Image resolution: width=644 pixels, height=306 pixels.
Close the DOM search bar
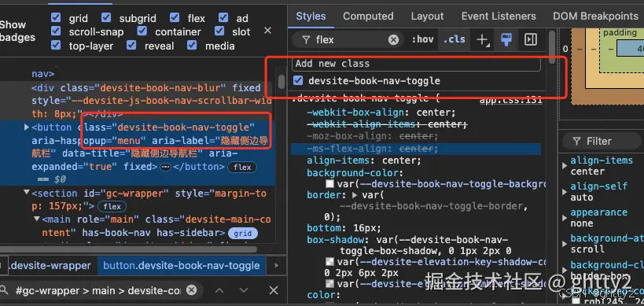(274, 290)
